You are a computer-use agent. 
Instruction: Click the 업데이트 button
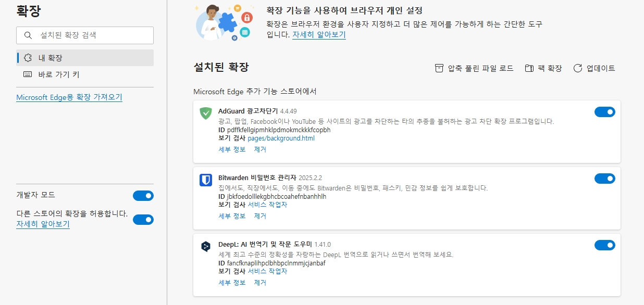[594, 68]
